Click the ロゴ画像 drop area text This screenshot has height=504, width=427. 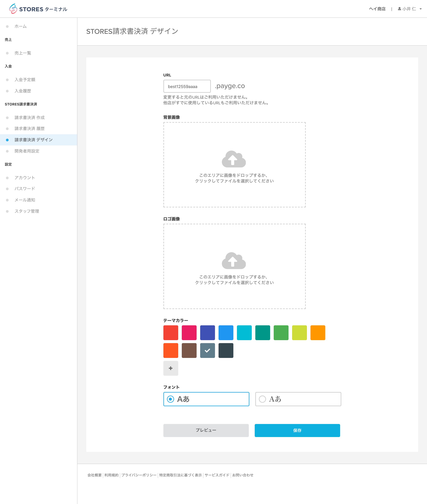(x=234, y=280)
